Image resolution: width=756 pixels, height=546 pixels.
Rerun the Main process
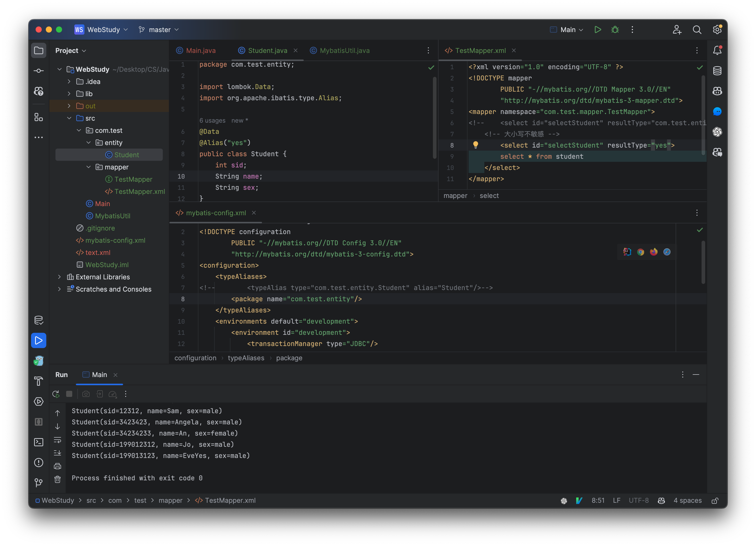pos(56,394)
